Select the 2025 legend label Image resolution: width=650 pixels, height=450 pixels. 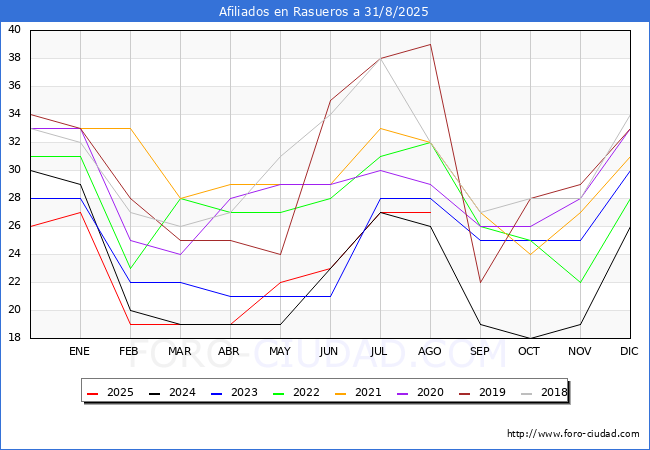click(x=120, y=392)
